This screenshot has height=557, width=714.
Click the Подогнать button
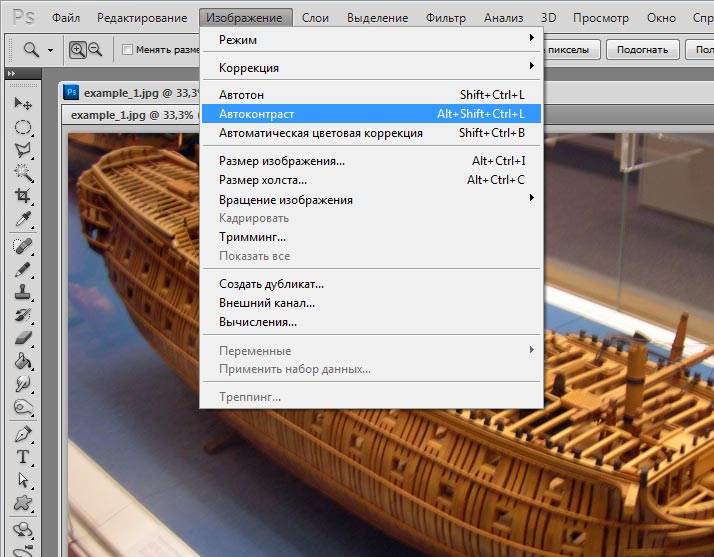(642, 49)
